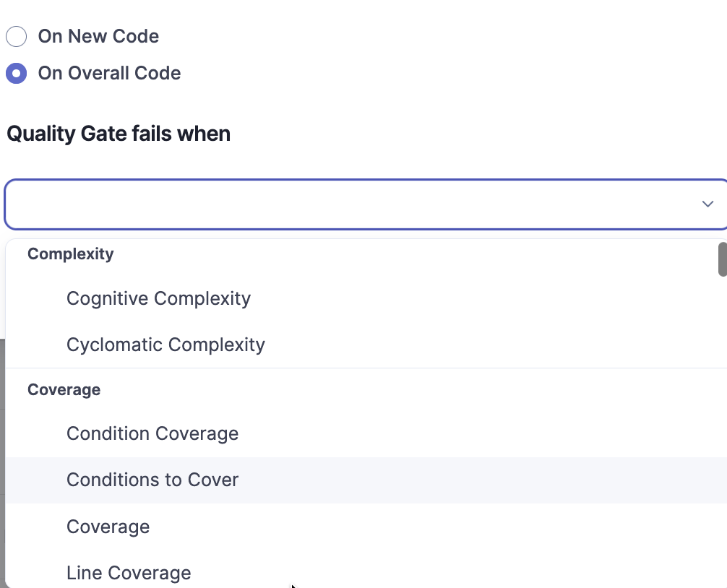Click the 'Quality Gate fails when' heading
This screenshot has height=588, width=727.
click(119, 134)
